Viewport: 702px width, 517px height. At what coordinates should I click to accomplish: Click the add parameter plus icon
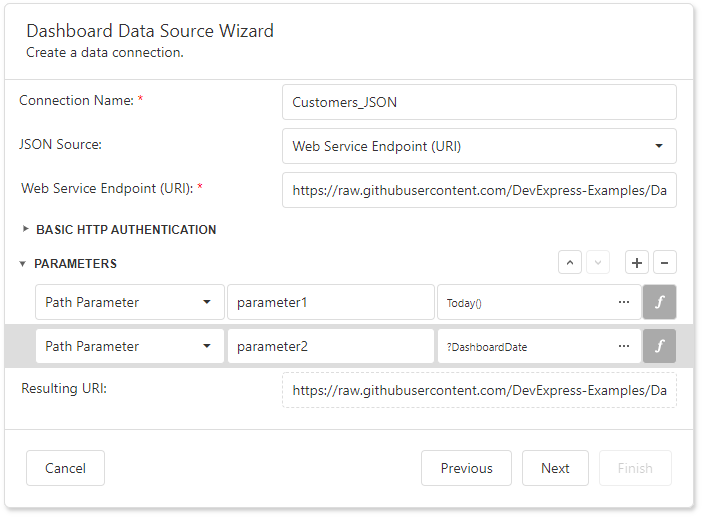point(637,263)
